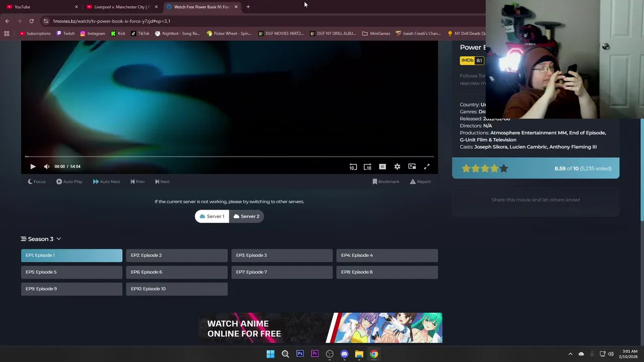644x362 pixels.
Task: Click the star rating row
Action: [485, 168]
